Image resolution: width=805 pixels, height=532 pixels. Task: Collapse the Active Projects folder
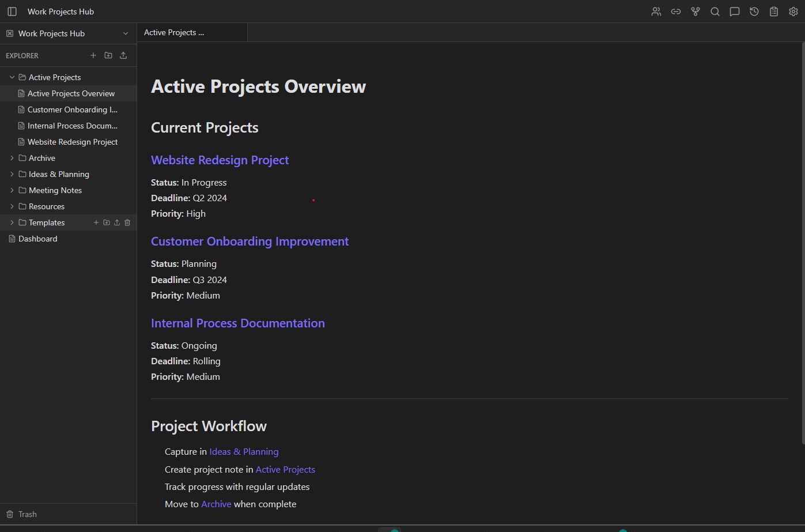click(x=12, y=77)
